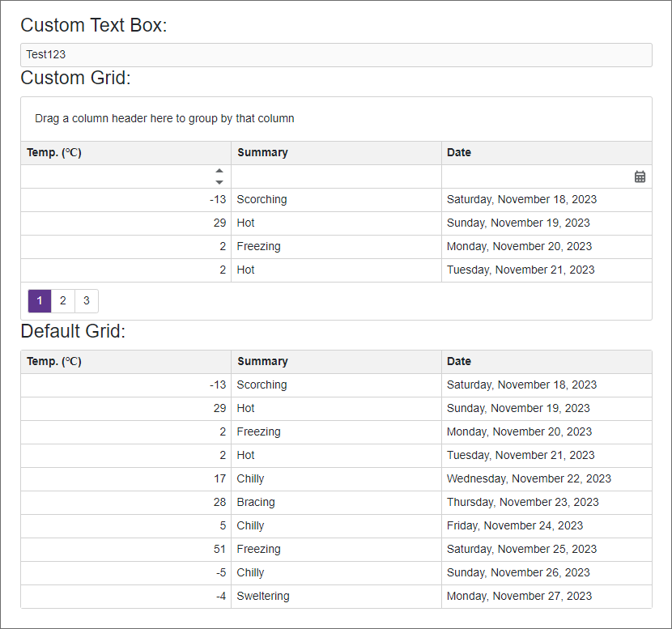The image size is (672, 629).
Task: Select the Scorching cell in Custom Grid
Action: (262, 199)
